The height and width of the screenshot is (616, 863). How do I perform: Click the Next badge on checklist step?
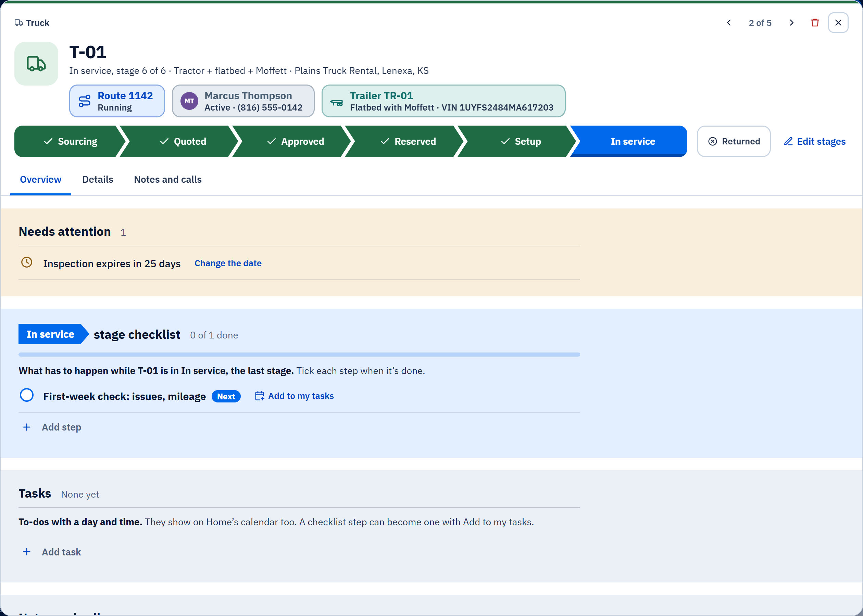click(226, 396)
